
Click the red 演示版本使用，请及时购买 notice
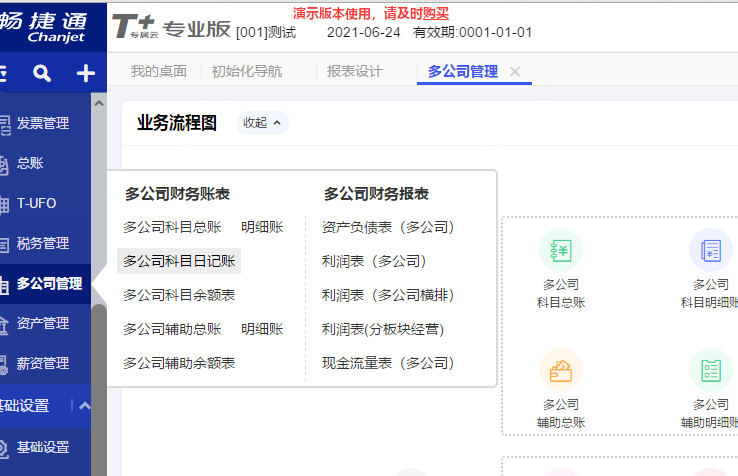pos(371,13)
